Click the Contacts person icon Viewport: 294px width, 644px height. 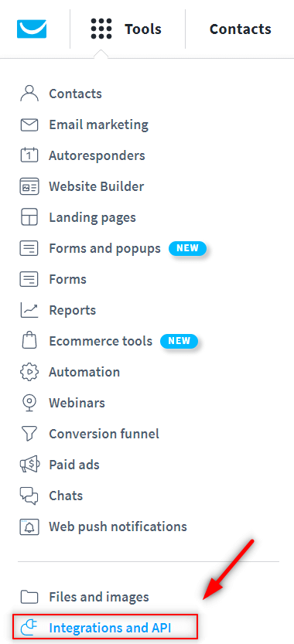point(29,94)
